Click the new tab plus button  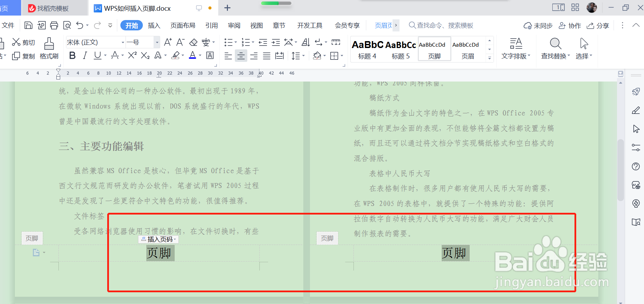(x=227, y=8)
